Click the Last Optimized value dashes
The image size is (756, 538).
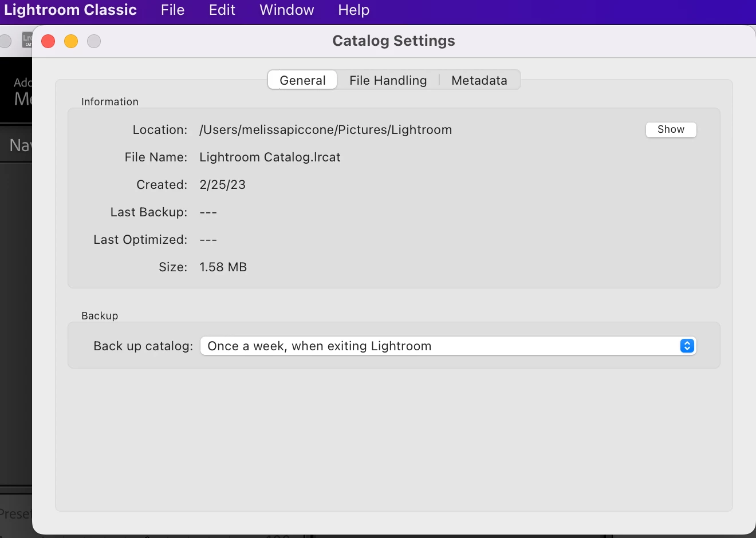pos(208,240)
